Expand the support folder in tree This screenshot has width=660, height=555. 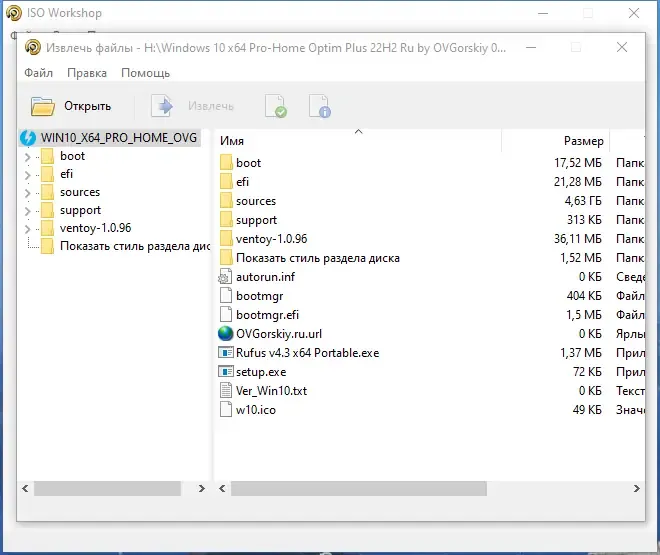click(x=27, y=211)
